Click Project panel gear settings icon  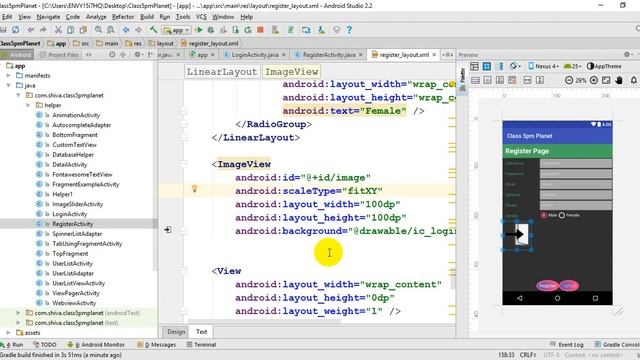[x=138, y=54]
